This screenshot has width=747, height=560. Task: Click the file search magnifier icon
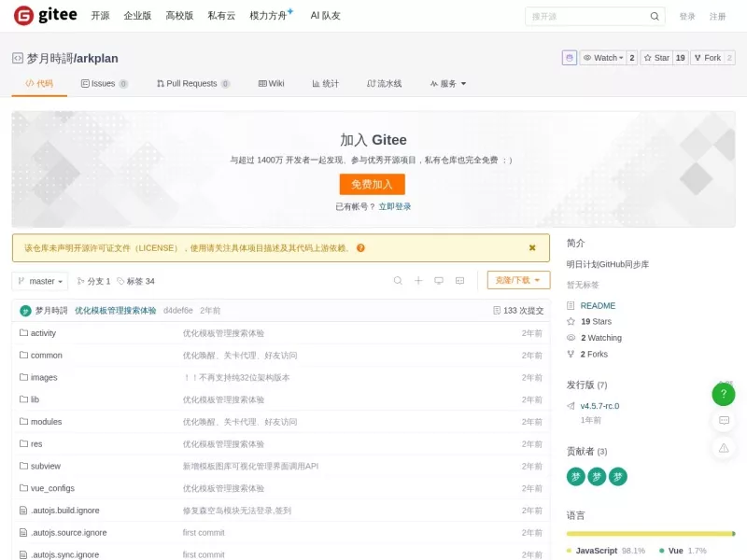[x=398, y=281]
